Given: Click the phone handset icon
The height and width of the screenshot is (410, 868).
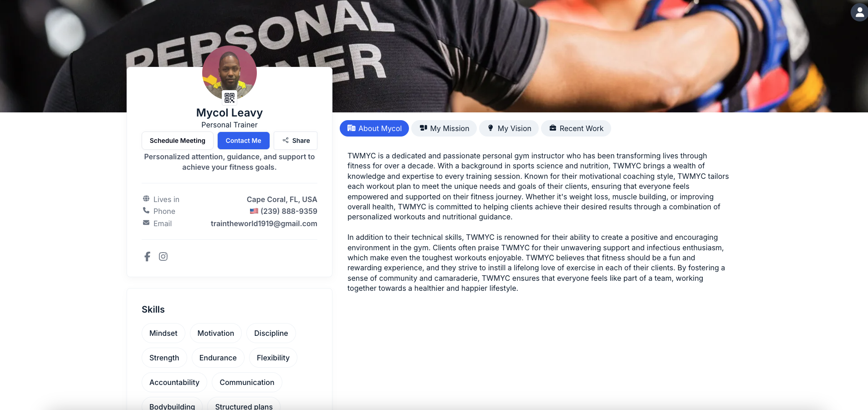Looking at the screenshot, I should [x=146, y=210].
